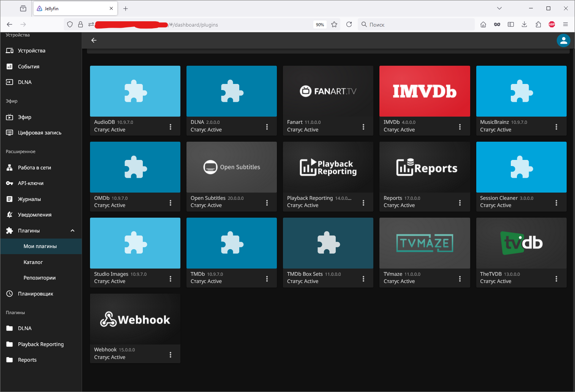Open События in the sidebar
This screenshot has height=392, width=575.
(41, 66)
